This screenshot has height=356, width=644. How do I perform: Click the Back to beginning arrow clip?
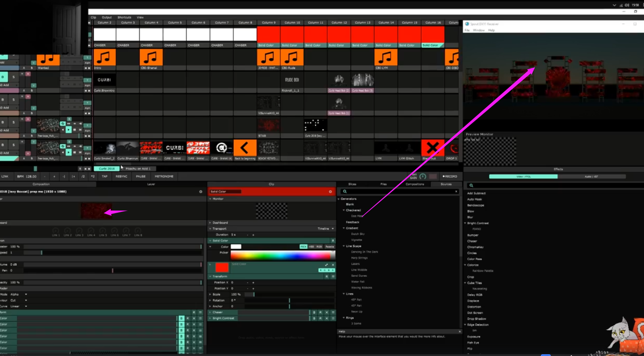[245, 148]
